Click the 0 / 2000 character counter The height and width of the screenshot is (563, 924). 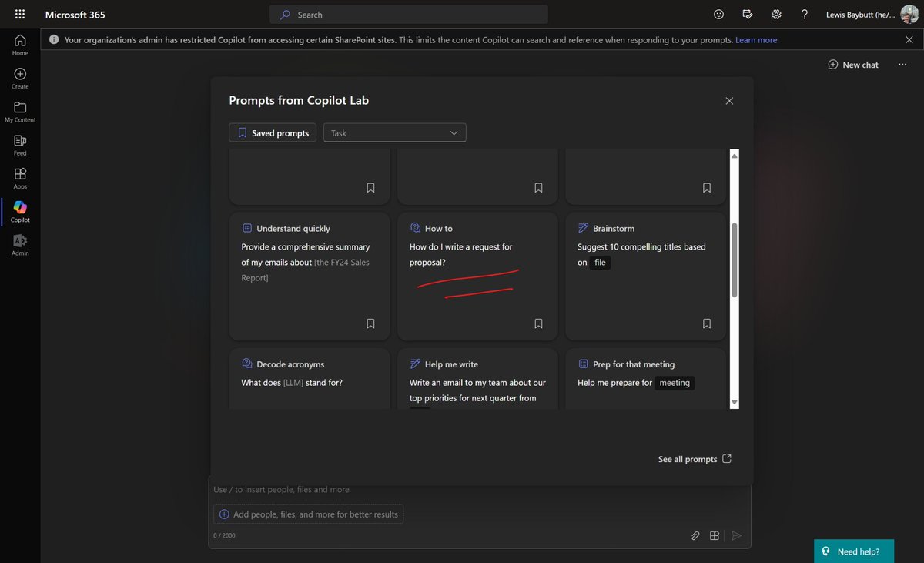click(x=225, y=535)
